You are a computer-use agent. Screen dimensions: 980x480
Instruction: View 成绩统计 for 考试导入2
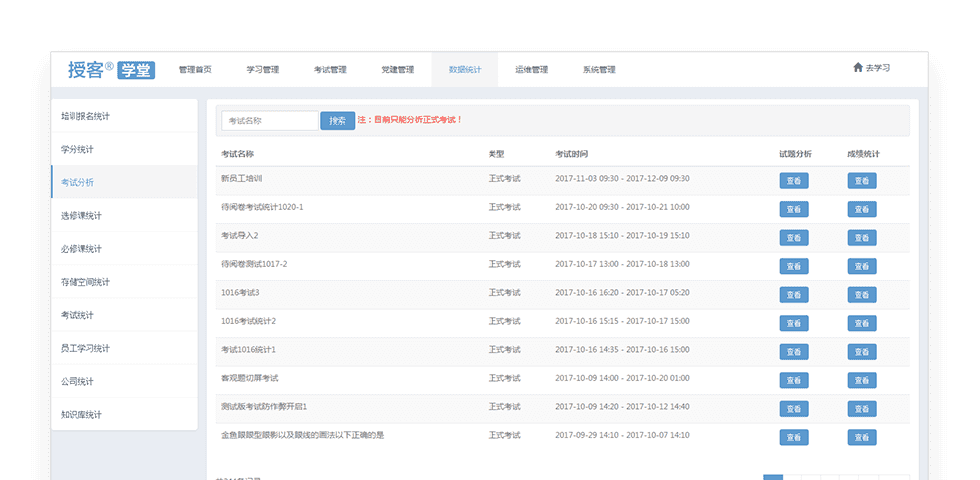[x=862, y=238]
